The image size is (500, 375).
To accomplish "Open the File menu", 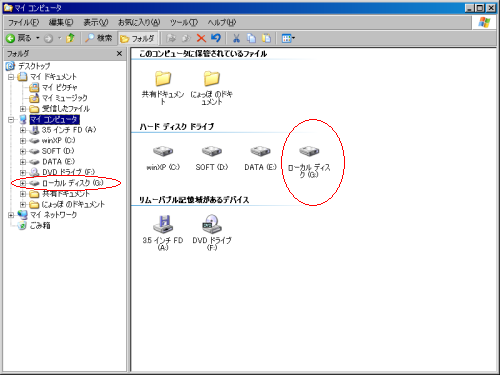I will [23, 22].
